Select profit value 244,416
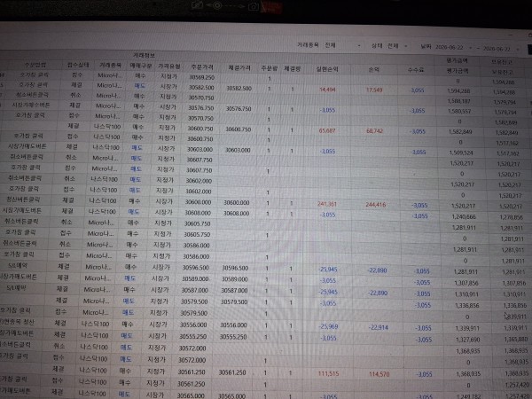 (x=376, y=205)
